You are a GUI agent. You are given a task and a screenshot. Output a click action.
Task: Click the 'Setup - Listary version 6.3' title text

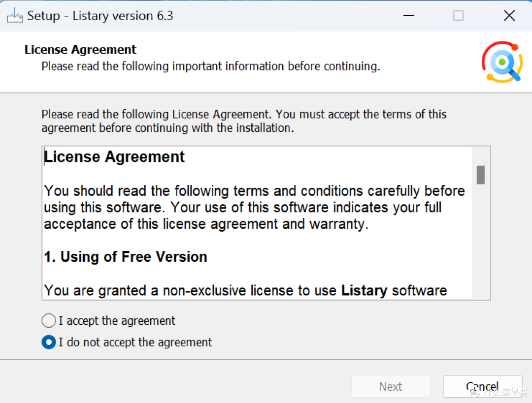tap(100, 16)
